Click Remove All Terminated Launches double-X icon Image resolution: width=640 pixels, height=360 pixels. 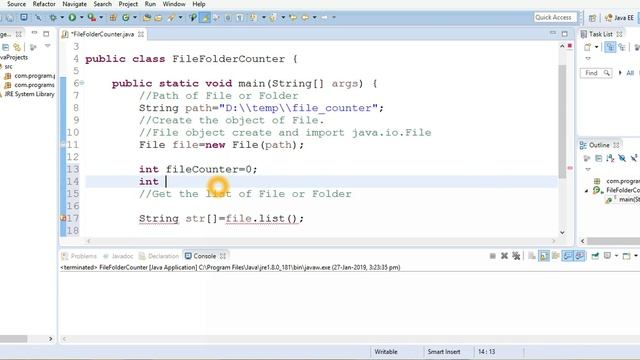pos(516,256)
